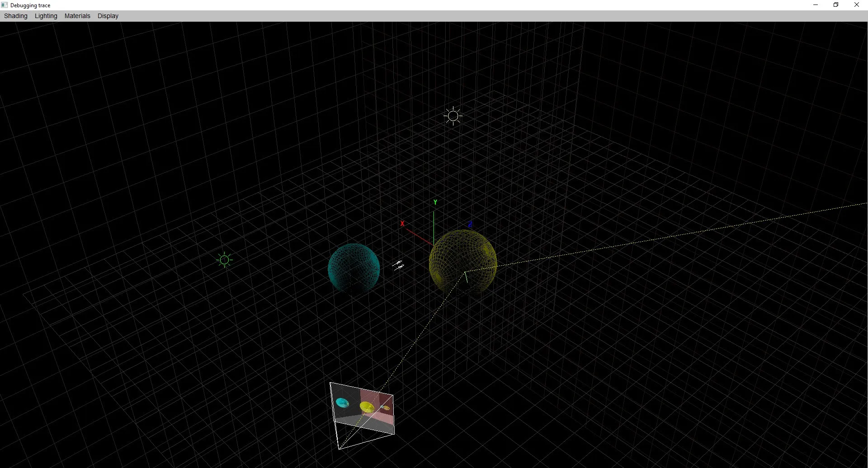This screenshot has width=868, height=468.
Task: Select the camera image plane preview
Action: (362, 408)
